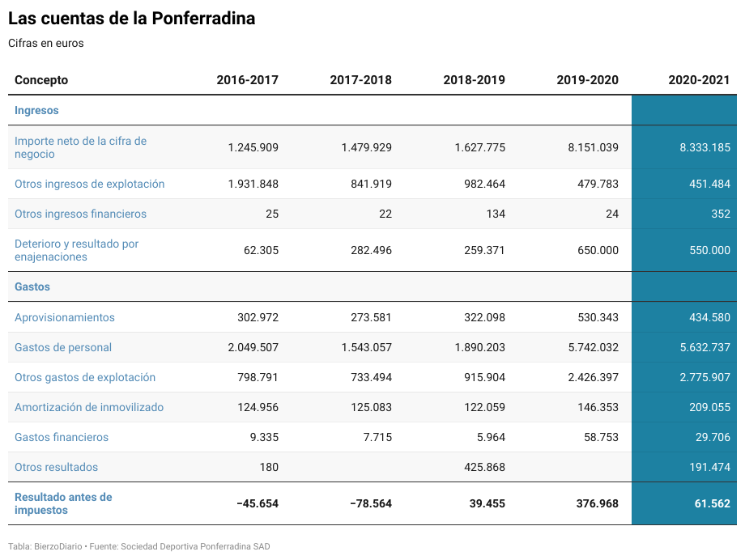Click the 'Gastos financieros' row label

click(62, 437)
